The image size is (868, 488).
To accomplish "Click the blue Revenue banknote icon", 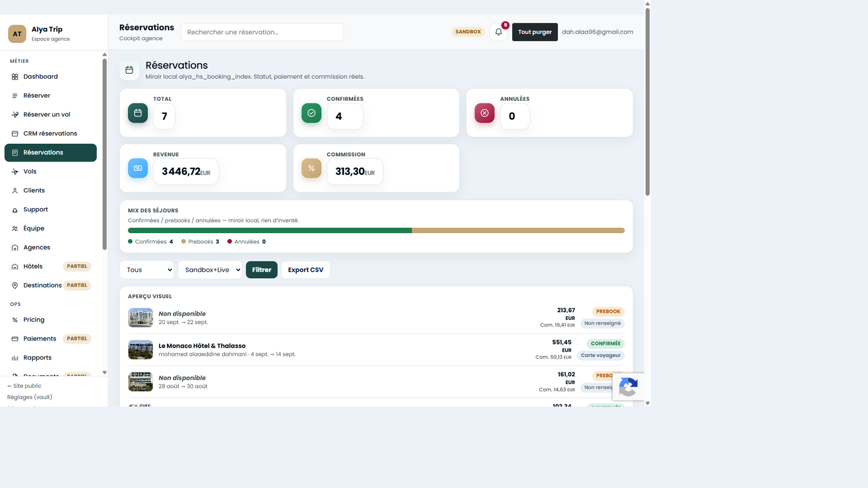I will pyautogui.click(x=138, y=168).
